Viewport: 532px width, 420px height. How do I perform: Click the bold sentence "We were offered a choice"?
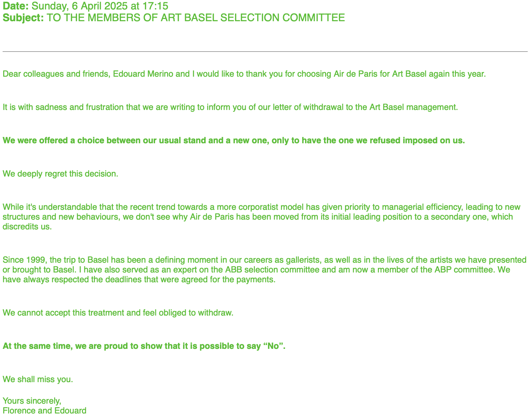233,141
